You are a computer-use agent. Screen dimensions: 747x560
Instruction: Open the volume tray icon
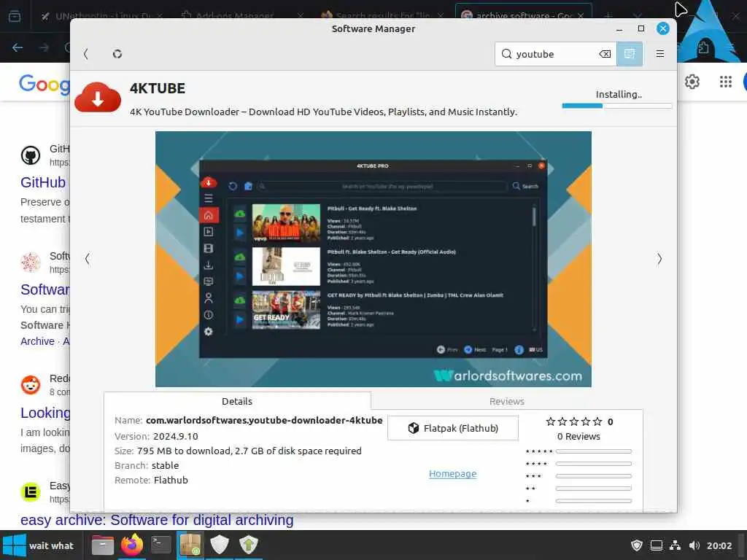tap(694, 545)
